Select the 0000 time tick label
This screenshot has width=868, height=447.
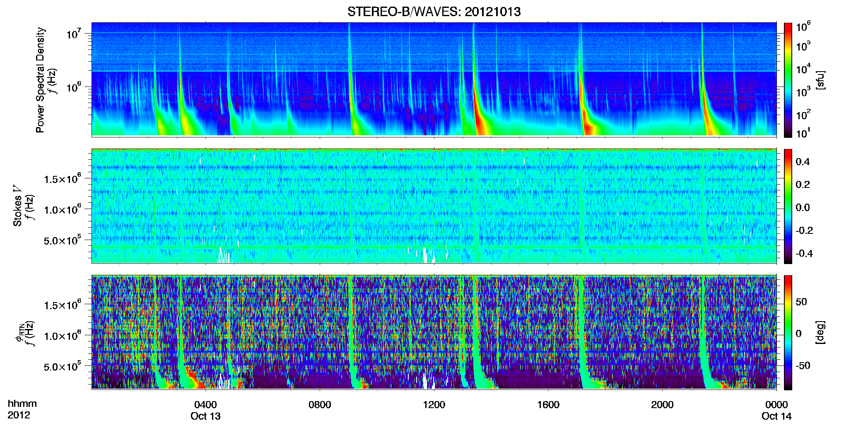pos(776,404)
